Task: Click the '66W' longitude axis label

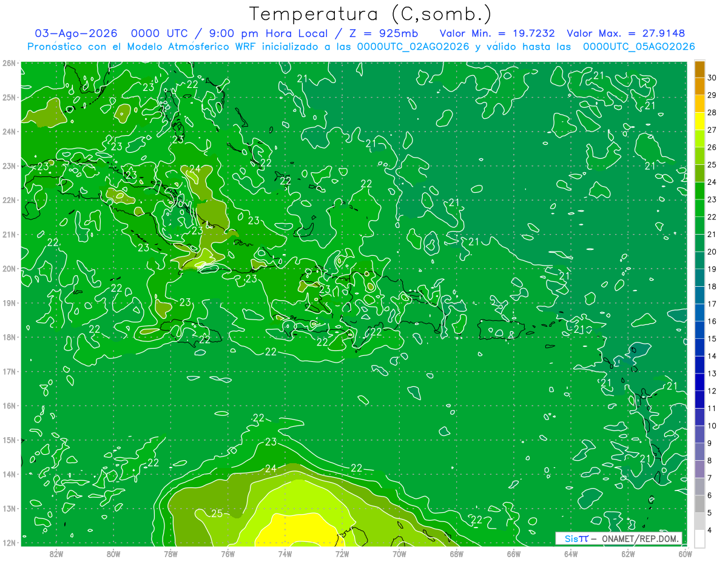Action: pyautogui.click(x=514, y=553)
